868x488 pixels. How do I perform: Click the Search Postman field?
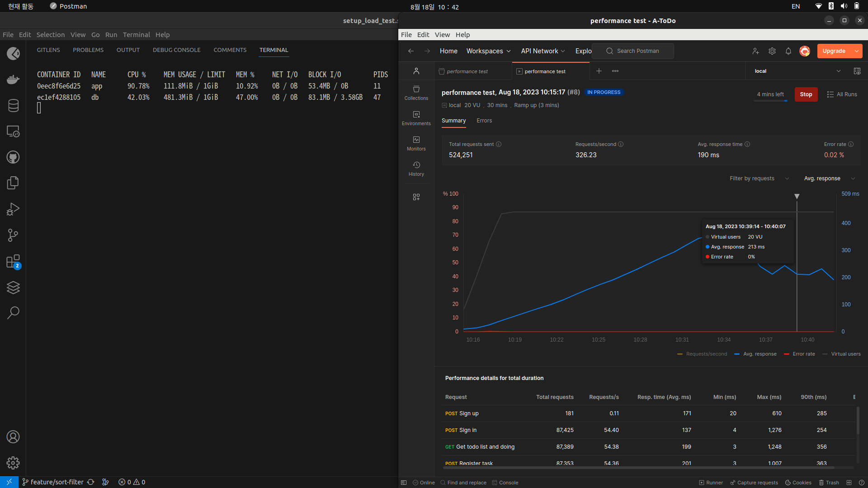point(633,51)
